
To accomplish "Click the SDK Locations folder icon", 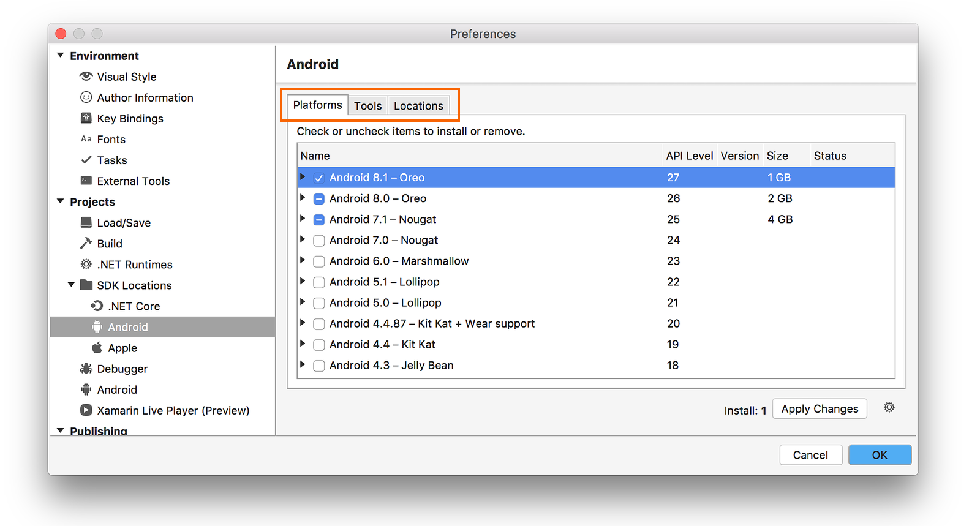I will 86,285.
